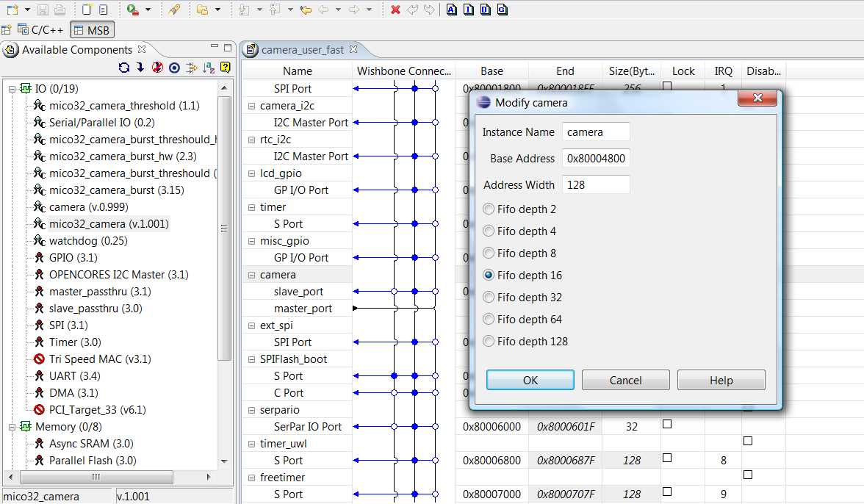Open the open-folder icon dropdown arrow
This screenshot has width=864, height=504.
pyautogui.click(x=217, y=10)
